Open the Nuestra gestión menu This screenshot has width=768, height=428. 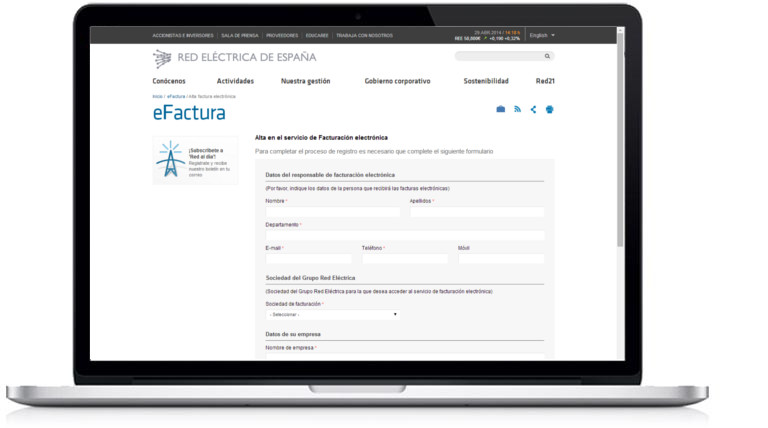coord(306,81)
